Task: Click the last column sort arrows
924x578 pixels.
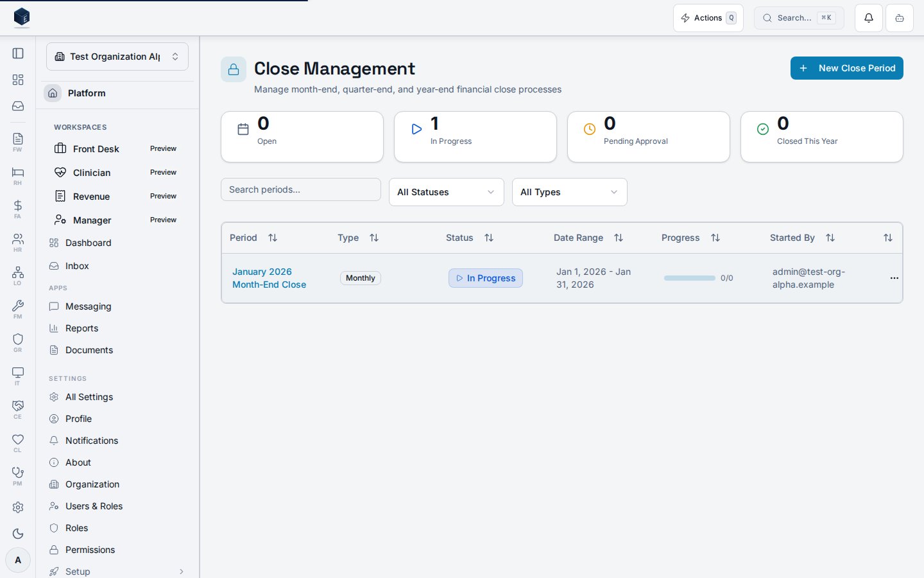Action: point(888,238)
